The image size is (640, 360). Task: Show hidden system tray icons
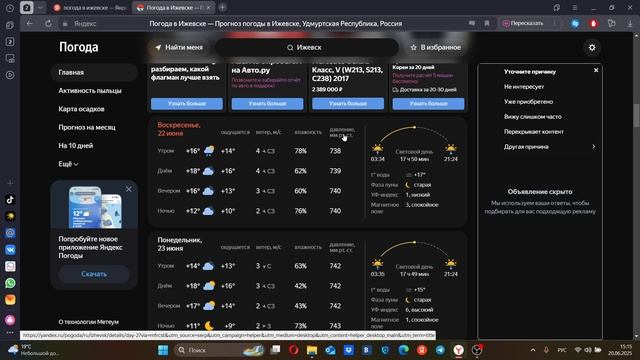pyautogui.click(x=533, y=350)
